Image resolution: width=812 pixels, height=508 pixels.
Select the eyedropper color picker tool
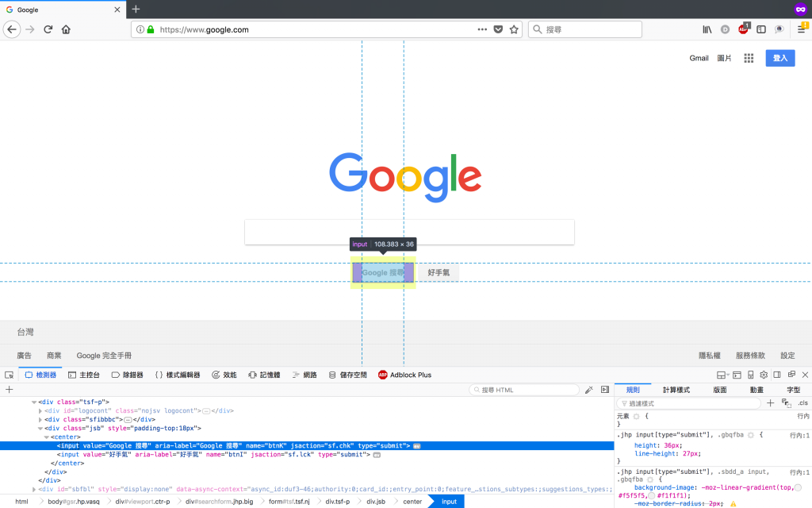coord(589,390)
